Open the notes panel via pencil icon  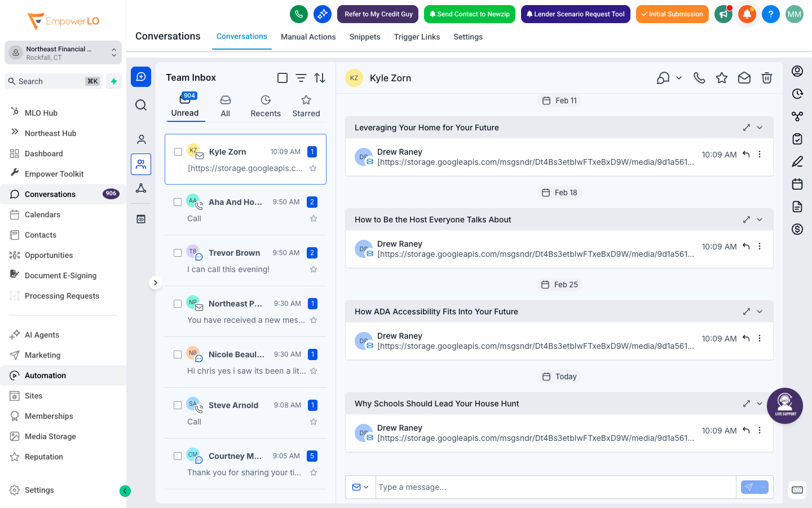pyautogui.click(x=797, y=161)
